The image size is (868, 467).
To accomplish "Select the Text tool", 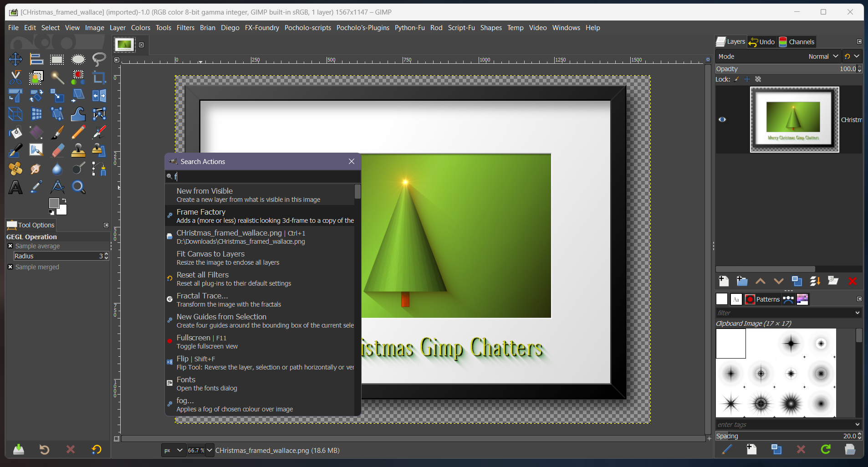I will tap(15, 187).
